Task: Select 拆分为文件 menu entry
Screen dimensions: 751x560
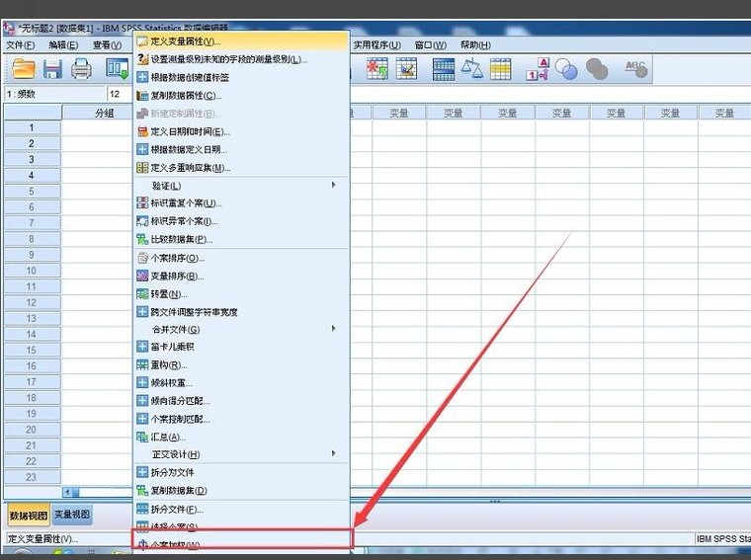Action: click(x=241, y=472)
